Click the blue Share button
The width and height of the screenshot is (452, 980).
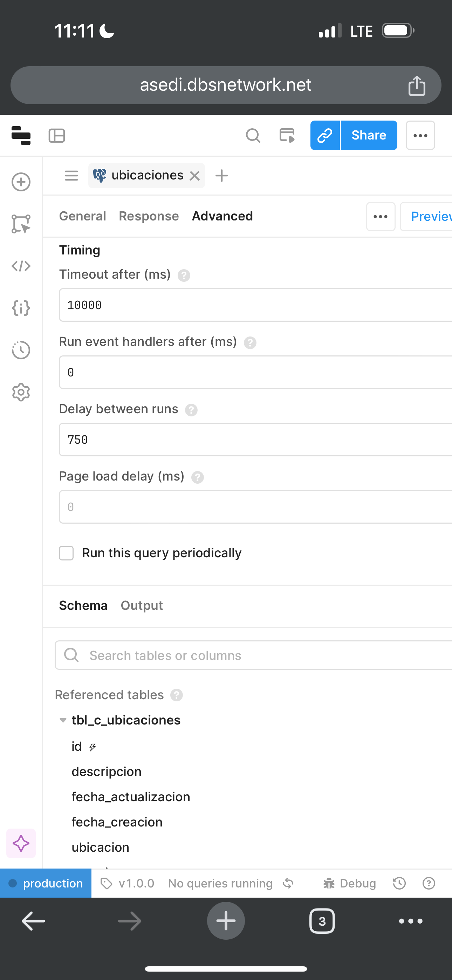coord(369,135)
